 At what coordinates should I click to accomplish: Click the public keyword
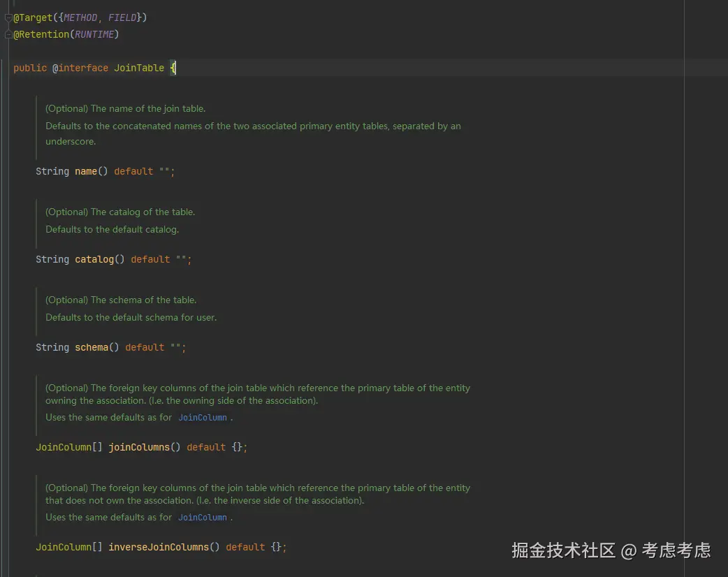(x=30, y=68)
